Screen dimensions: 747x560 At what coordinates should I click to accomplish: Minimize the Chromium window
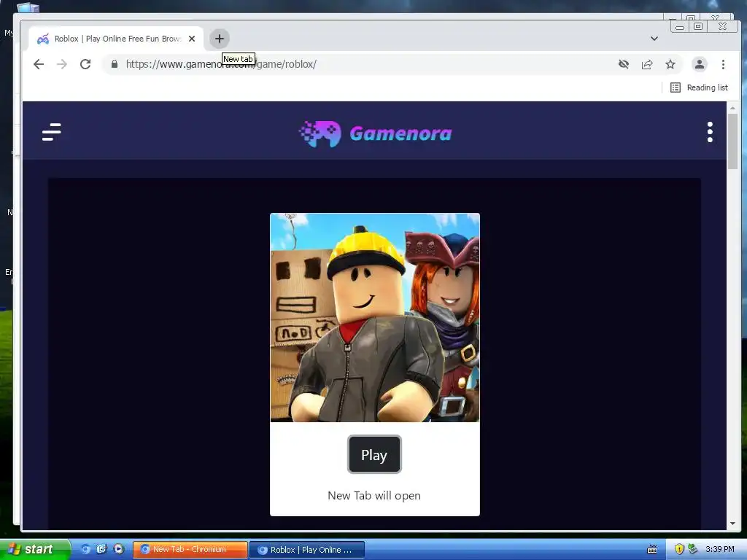coord(680,26)
